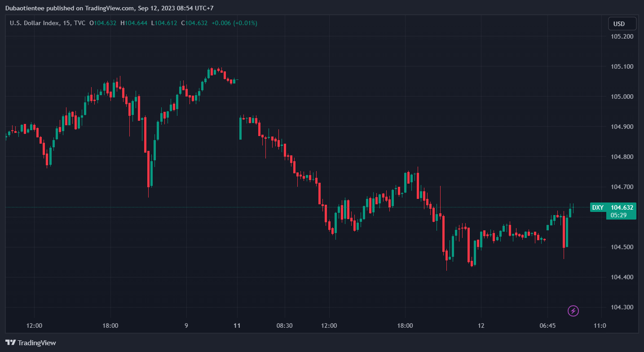Click the TradingView logo at bottom left
This screenshot has width=644, height=352.
31,343
